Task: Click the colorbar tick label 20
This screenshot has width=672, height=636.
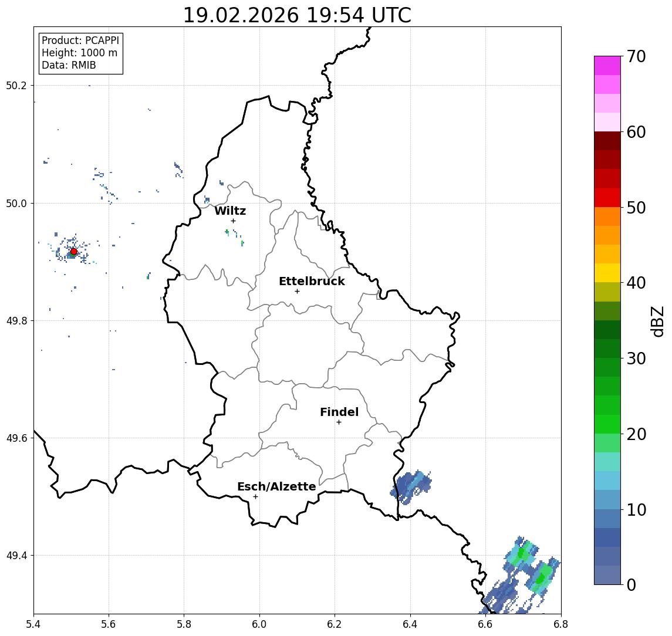Action: (x=636, y=434)
